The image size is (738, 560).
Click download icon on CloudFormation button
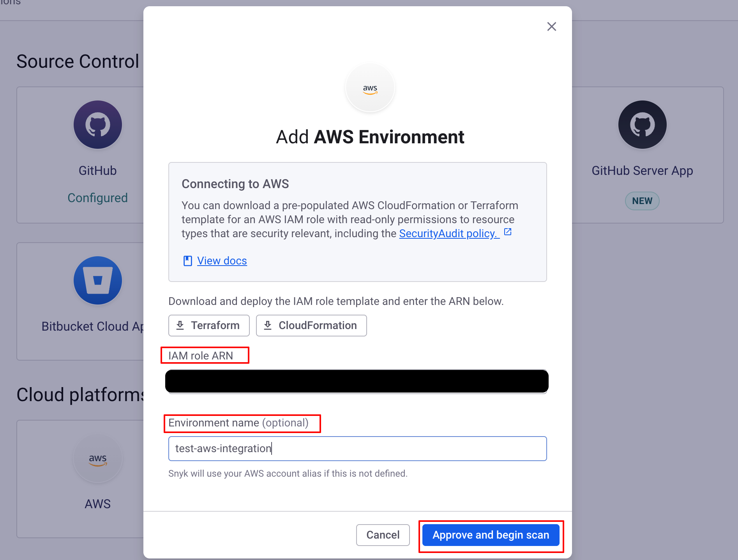(x=268, y=325)
